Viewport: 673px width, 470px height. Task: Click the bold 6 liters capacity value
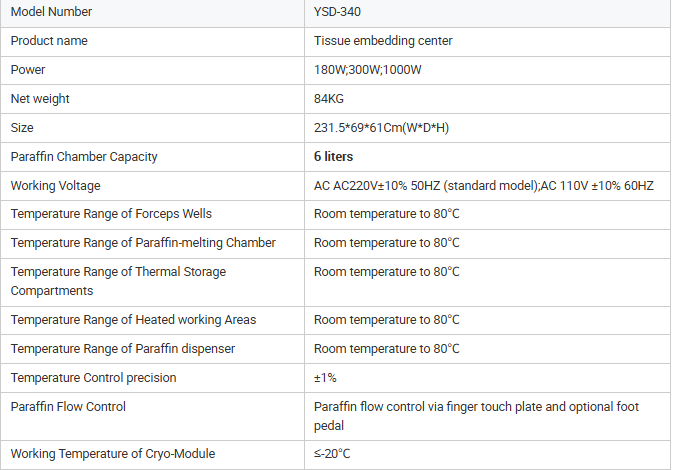click(x=333, y=157)
